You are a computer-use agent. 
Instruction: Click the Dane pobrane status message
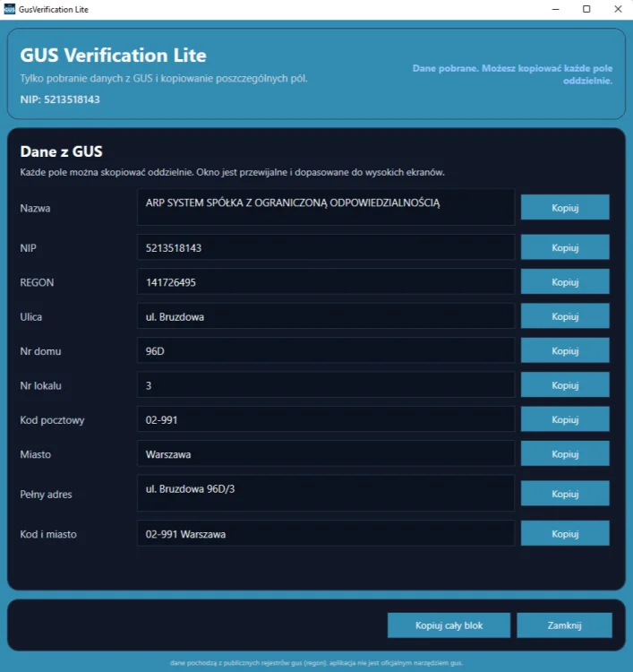(x=512, y=74)
